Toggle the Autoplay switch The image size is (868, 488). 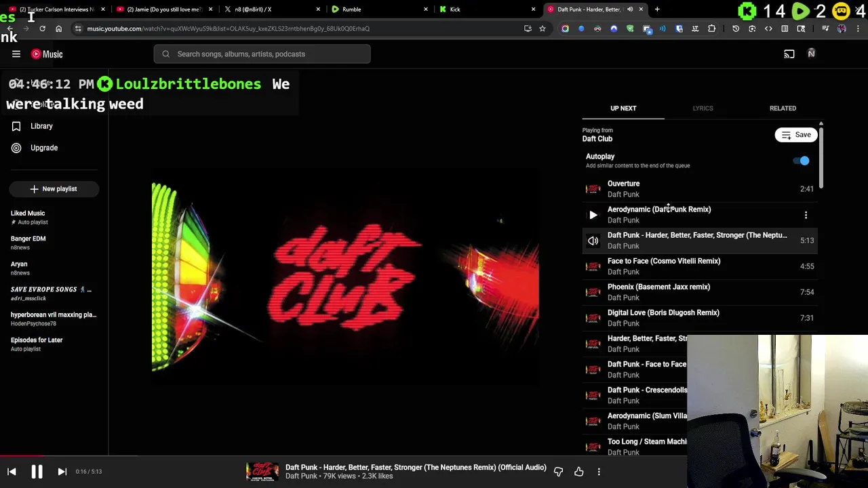tap(802, 161)
